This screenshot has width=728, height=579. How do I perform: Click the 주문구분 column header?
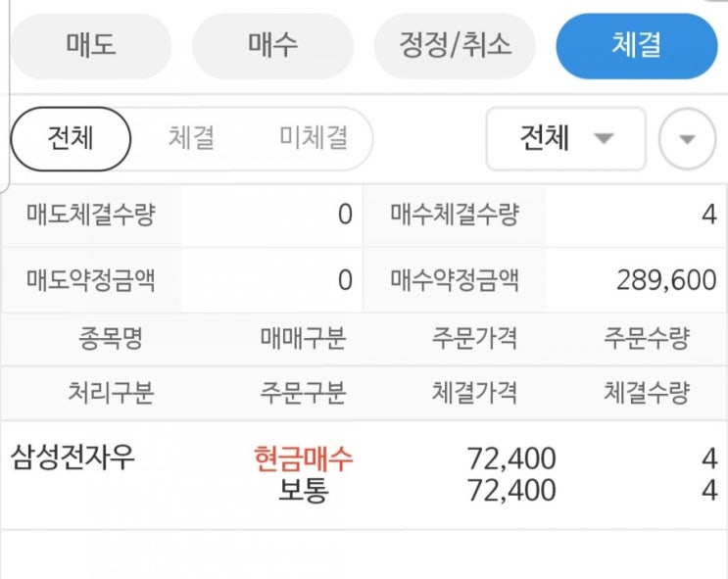[x=303, y=393]
